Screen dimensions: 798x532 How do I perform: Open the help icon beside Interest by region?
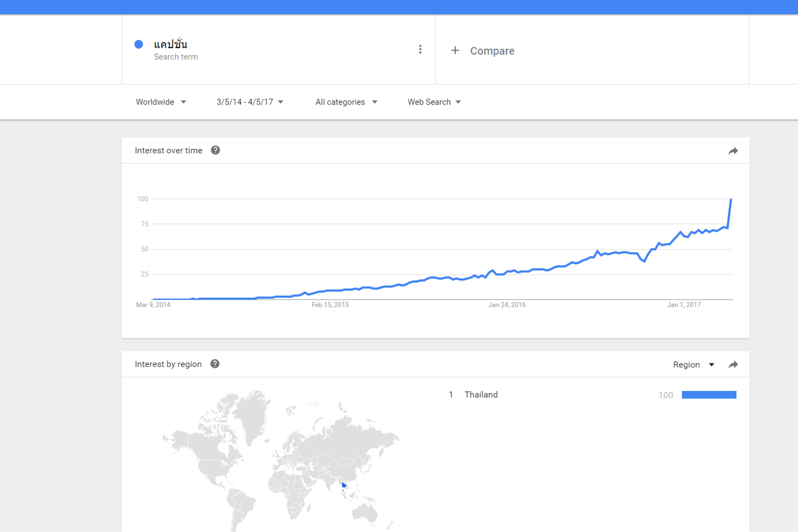[x=215, y=364]
